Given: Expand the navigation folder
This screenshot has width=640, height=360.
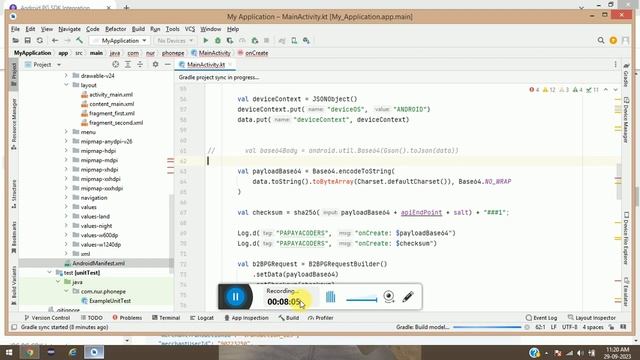Looking at the screenshot, I should pos(66,198).
